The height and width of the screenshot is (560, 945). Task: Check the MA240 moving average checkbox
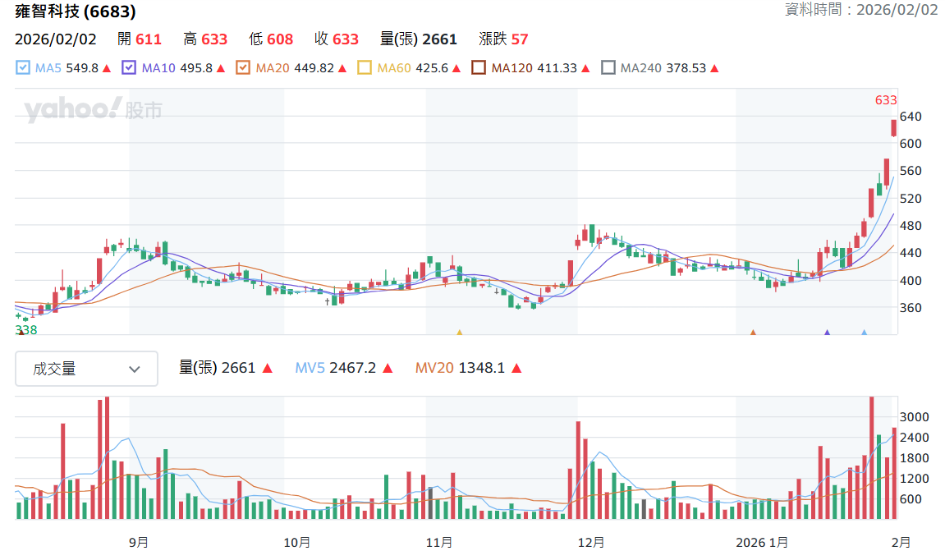pyautogui.click(x=608, y=67)
